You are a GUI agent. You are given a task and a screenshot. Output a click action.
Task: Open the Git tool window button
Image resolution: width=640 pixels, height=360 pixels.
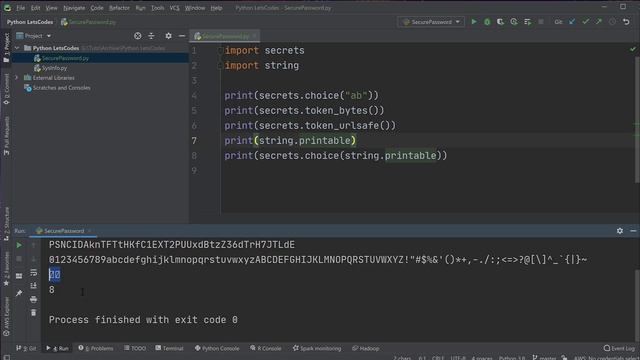click(27, 348)
